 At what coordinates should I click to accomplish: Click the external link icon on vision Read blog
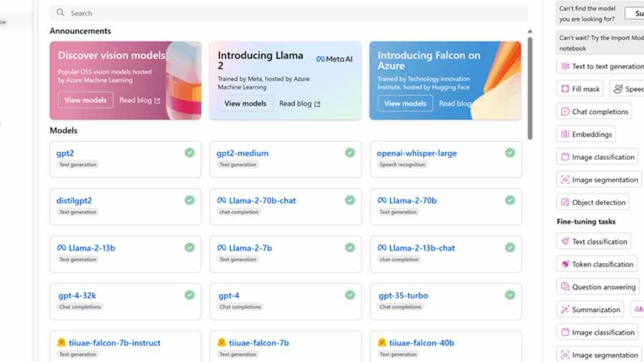click(x=157, y=101)
